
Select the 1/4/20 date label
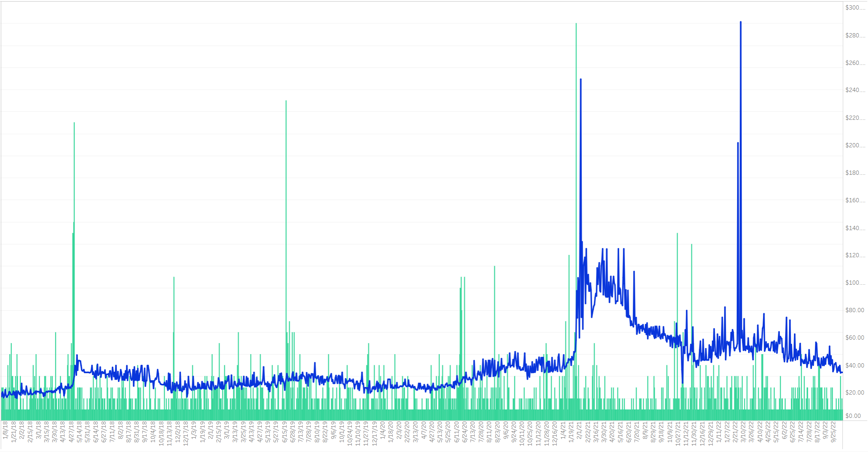pos(383,430)
